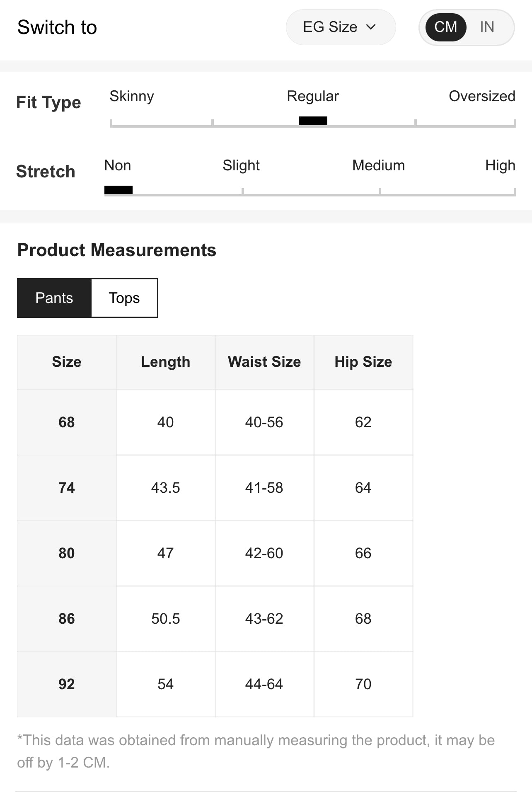Select the CM unit option
Image resolution: width=532 pixels, height=792 pixels.
point(445,27)
